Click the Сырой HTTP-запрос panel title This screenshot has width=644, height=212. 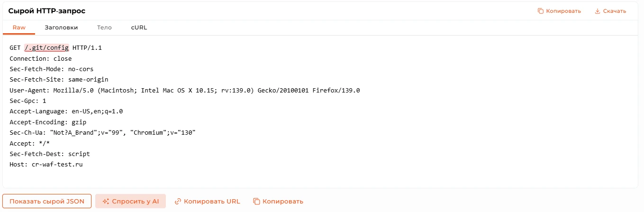coord(47,11)
